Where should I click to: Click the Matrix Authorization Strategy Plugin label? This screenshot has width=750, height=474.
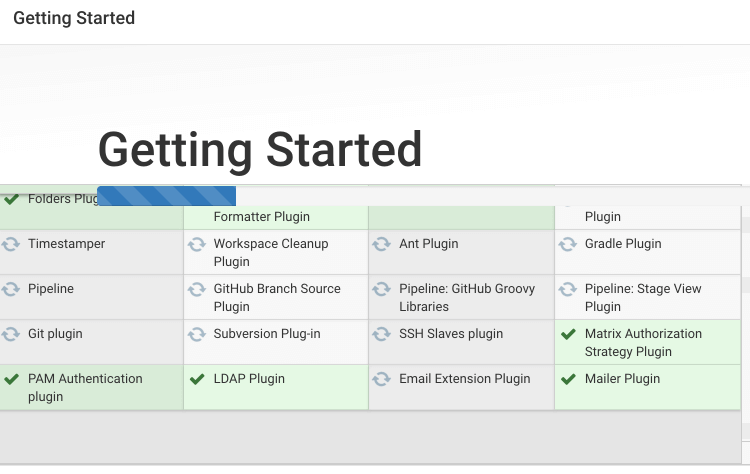(643, 342)
